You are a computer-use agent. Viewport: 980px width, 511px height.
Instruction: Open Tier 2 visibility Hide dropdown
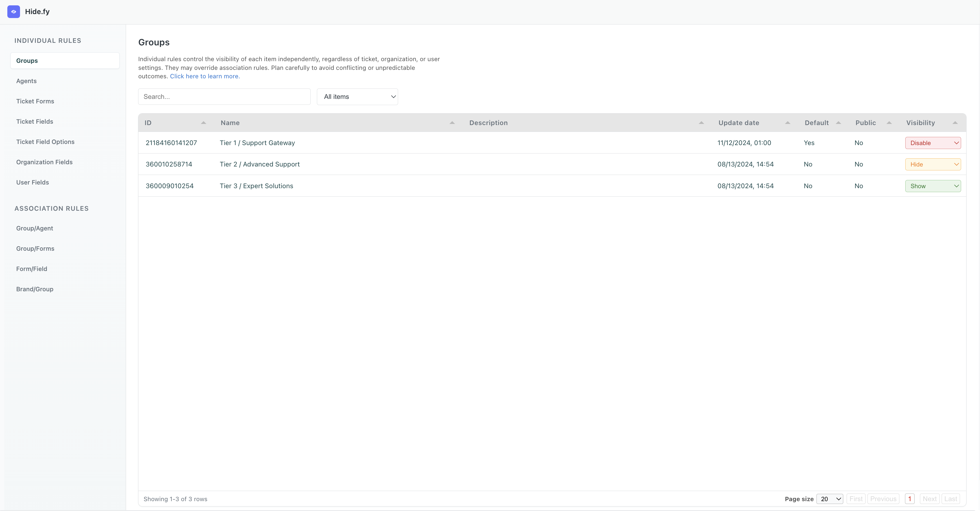point(933,164)
